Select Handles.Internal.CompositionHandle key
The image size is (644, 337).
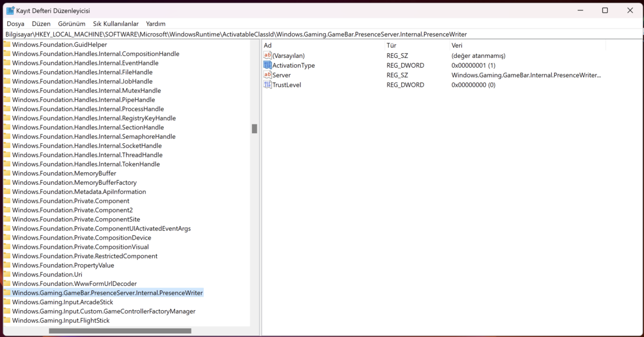pyautogui.click(x=95, y=54)
